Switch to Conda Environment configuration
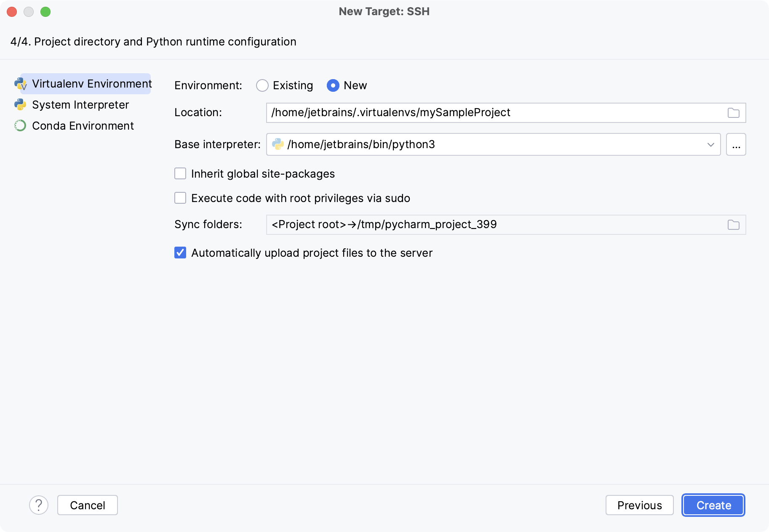Image resolution: width=769 pixels, height=532 pixels. [83, 125]
